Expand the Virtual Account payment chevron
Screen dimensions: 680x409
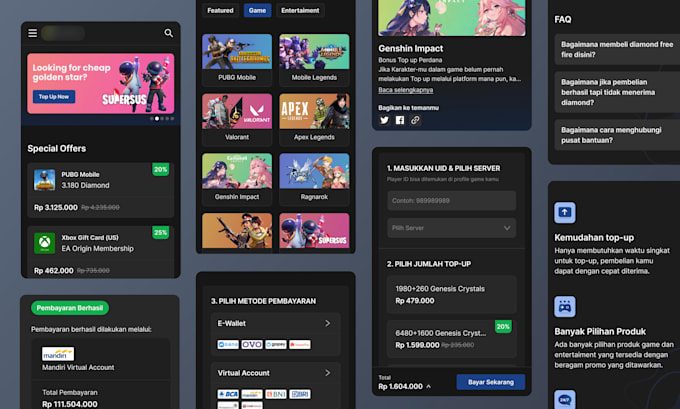tap(327, 373)
